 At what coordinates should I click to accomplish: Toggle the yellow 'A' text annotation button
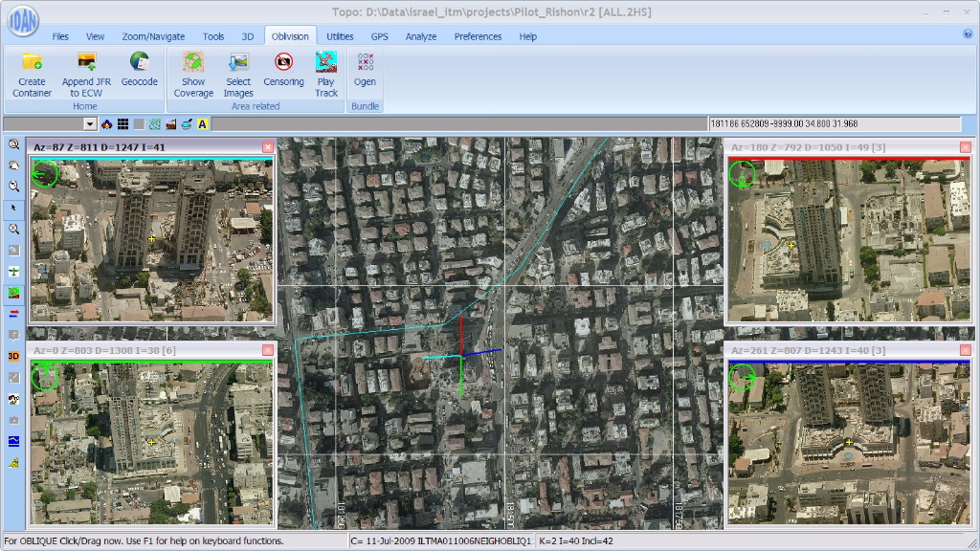[203, 124]
